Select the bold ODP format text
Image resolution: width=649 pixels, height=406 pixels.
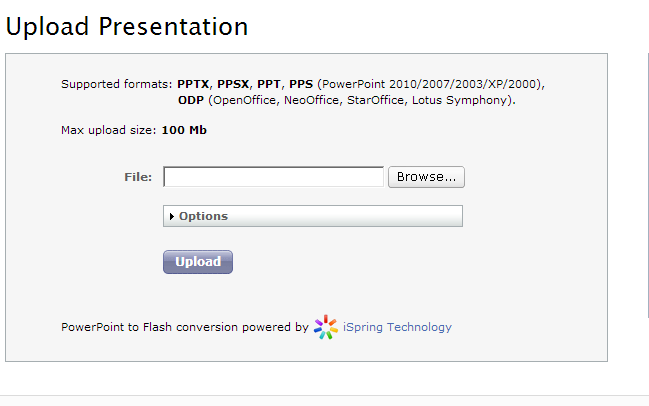pyautogui.click(x=191, y=100)
